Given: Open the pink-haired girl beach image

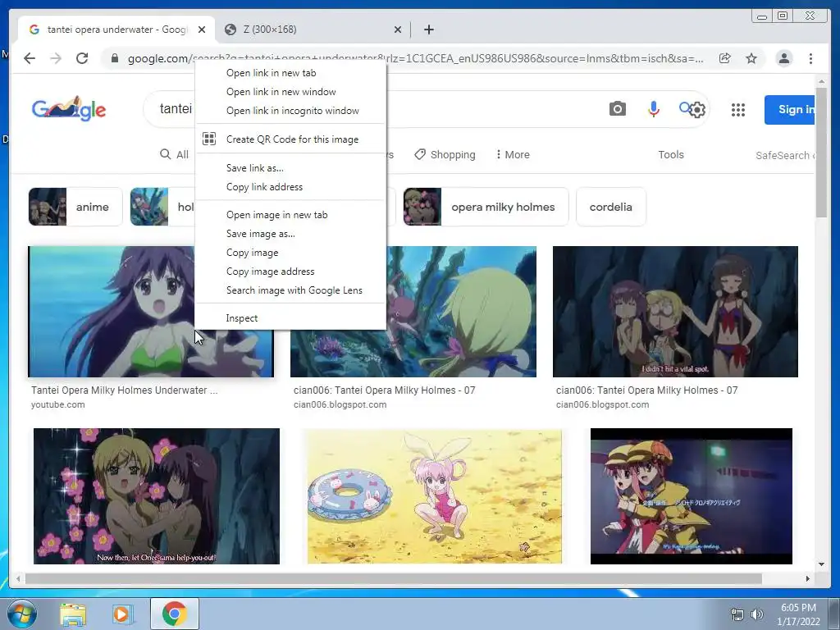Looking at the screenshot, I should pyautogui.click(x=435, y=496).
